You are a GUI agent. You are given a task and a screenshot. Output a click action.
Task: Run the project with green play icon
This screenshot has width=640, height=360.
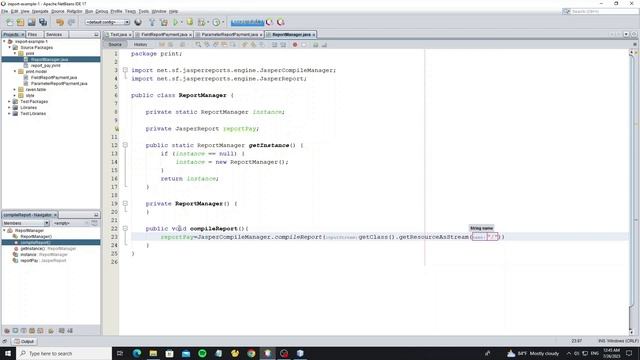(176, 22)
